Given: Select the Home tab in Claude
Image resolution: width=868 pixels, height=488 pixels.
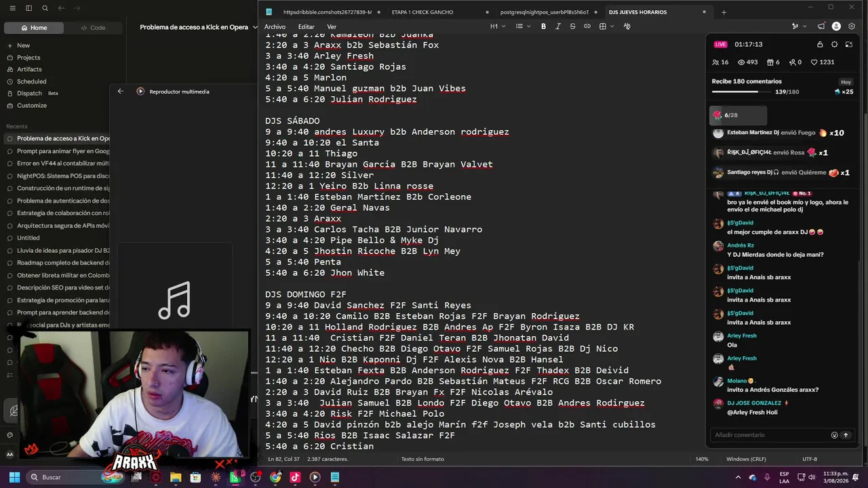Looking at the screenshot, I should pos(34,28).
